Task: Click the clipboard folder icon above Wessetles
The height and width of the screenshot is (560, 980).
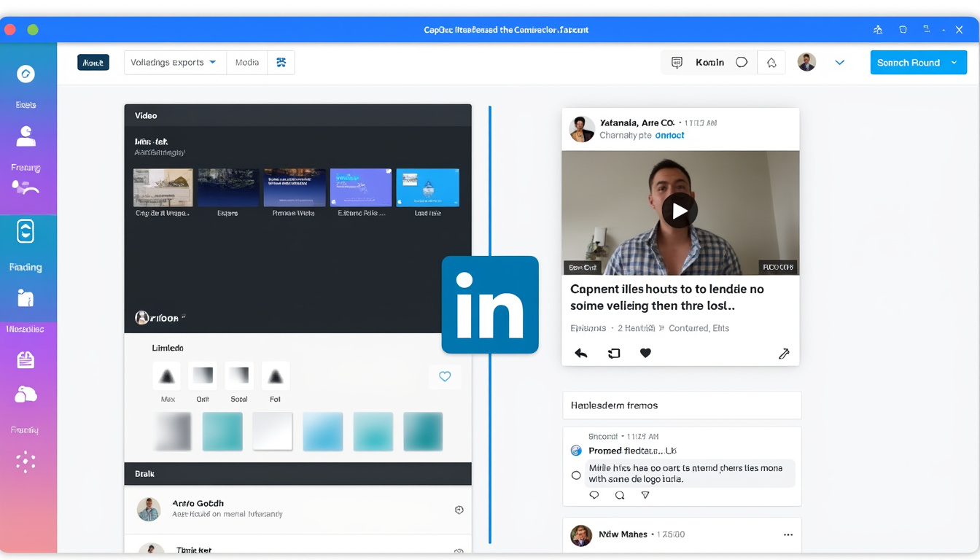Action: pos(26,297)
